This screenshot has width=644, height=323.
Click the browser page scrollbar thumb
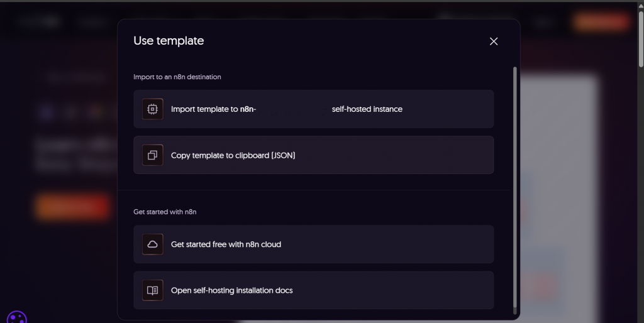pyautogui.click(x=641, y=39)
